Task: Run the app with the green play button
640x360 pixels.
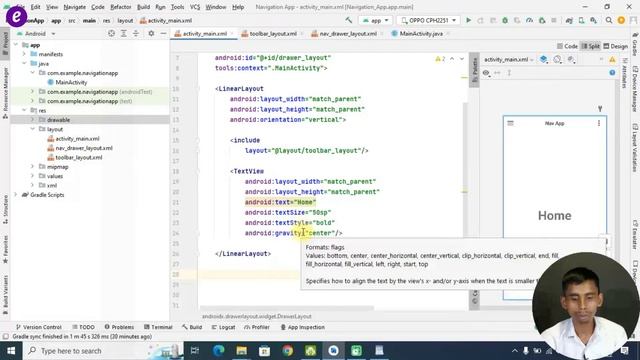Action: (469, 20)
